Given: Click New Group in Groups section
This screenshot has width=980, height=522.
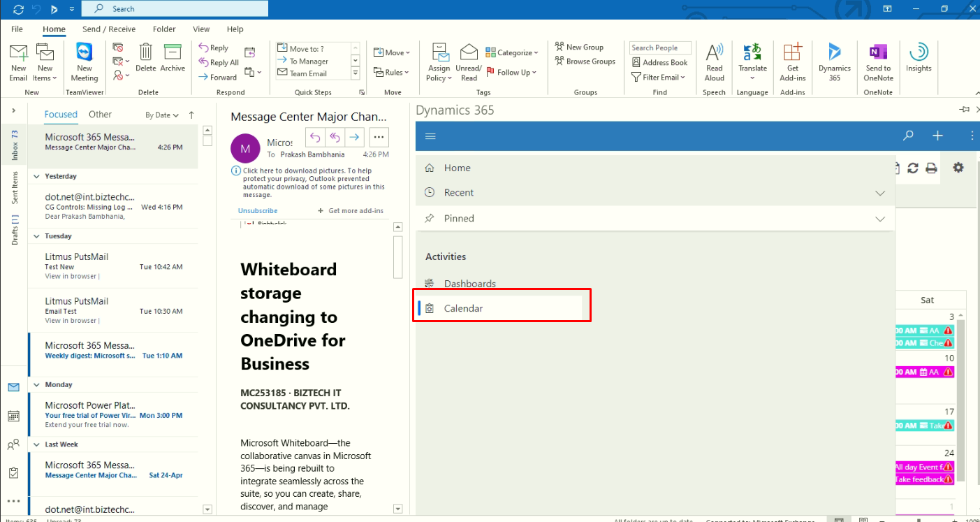Looking at the screenshot, I should [579, 47].
